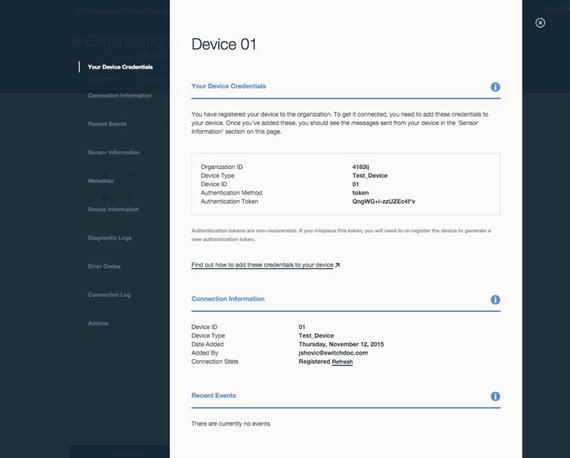
Task: Click Refresh link next to Registered state
Action: point(342,362)
